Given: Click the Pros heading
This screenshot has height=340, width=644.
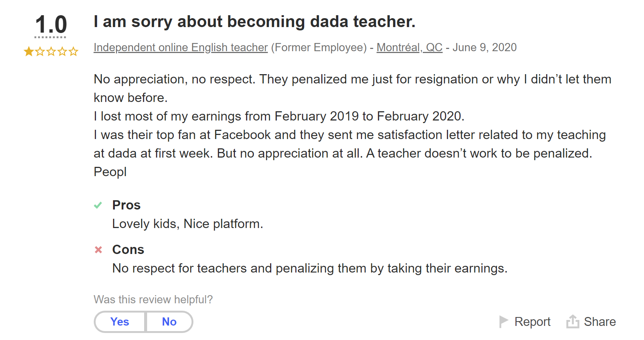Looking at the screenshot, I should point(126,205).
